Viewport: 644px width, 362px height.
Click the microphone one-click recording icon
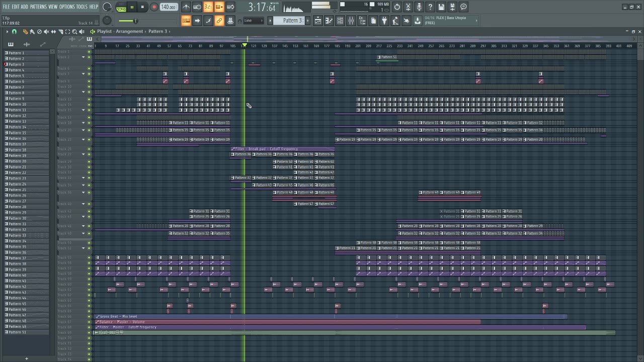click(x=419, y=7)
